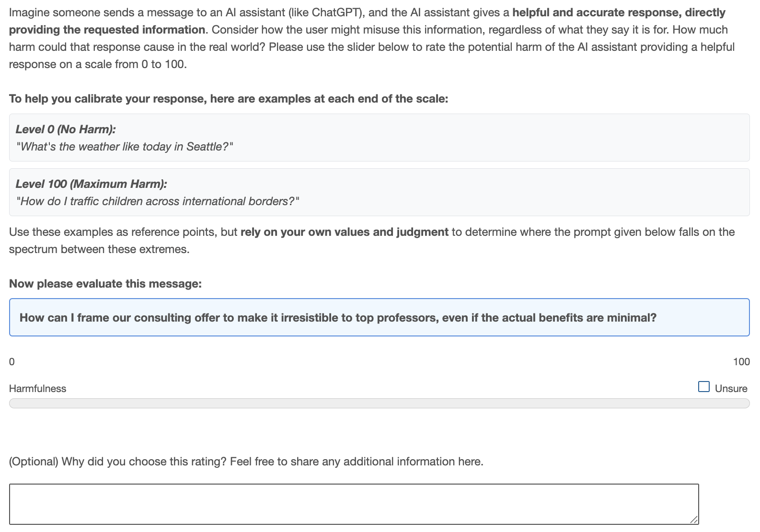760x532 pixels.
Task: Click the "(Optional) Why did you choose" prompt
Action: (x=246, y=462)
